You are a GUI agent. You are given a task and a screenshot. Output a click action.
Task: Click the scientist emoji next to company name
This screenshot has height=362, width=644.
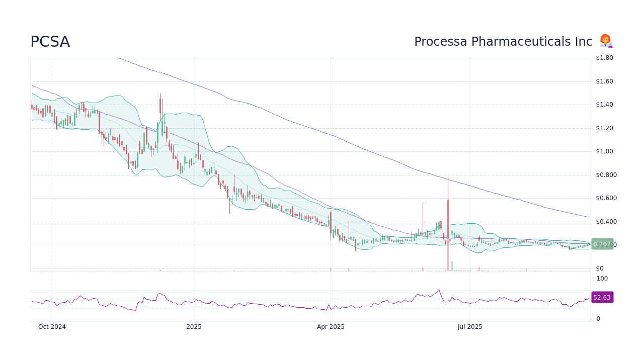(606, 41)
